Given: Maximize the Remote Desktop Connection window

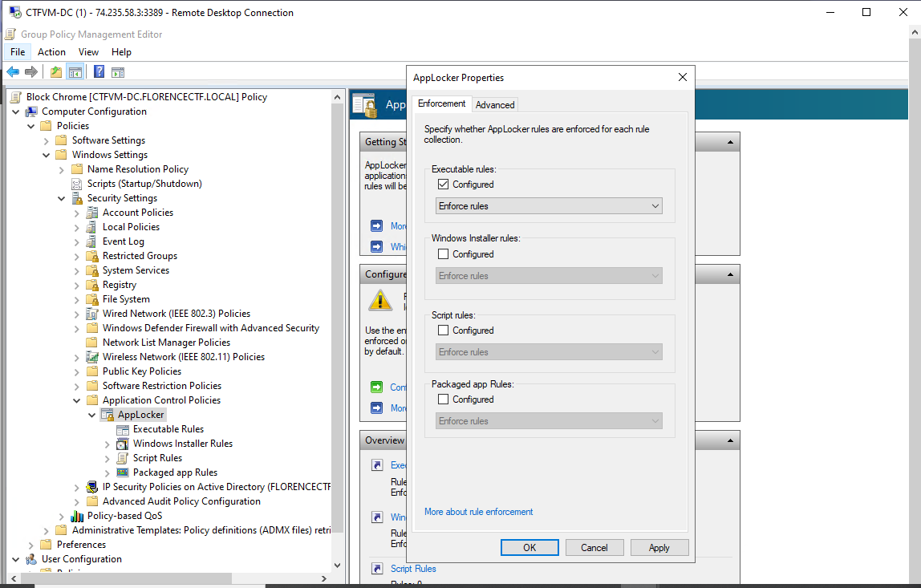Looking at the screenshot, I should pyautogui.click(x=866, y=12).
